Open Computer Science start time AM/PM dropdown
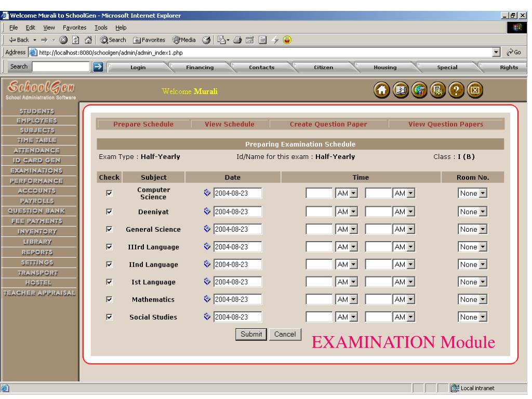The width and height of the screenshot is (532, 399). (x=347, y=193)
